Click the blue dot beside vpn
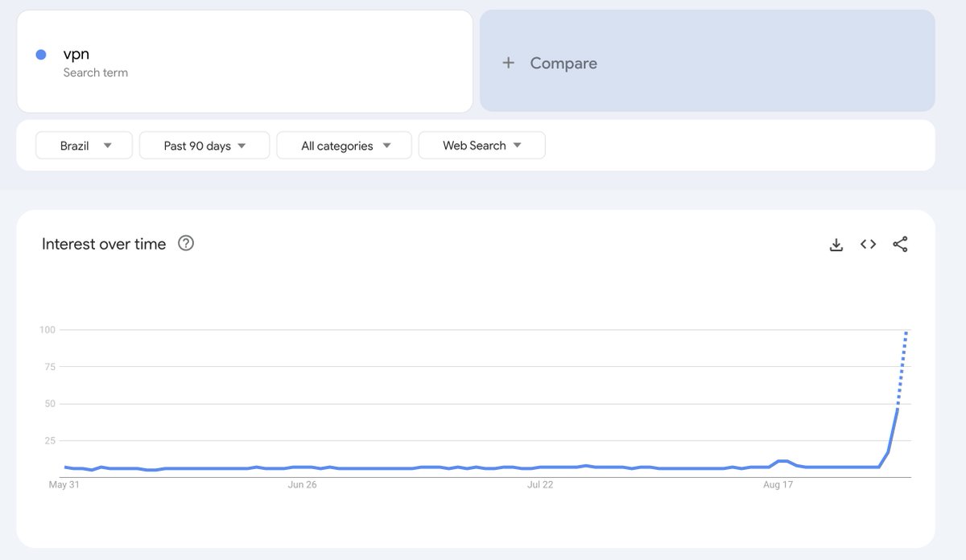This screenshot has height=560, width=966. coord(41,55)
